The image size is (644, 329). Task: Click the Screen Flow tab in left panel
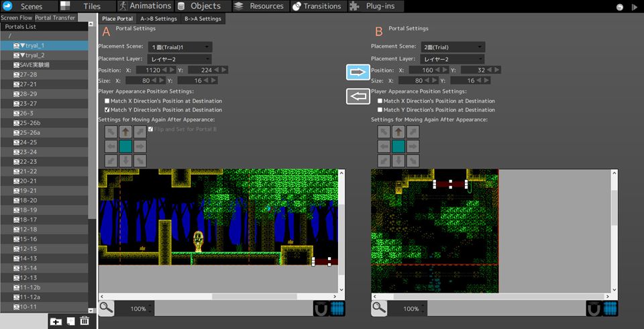pyautogui.click(x=16, y=17)
